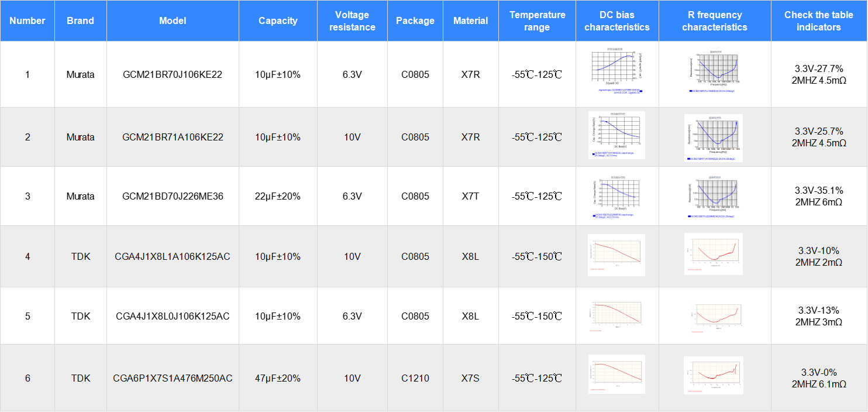
Task: View DC bias graph for GCM21BR71A106KE22
Action: (x=616, y=135)
